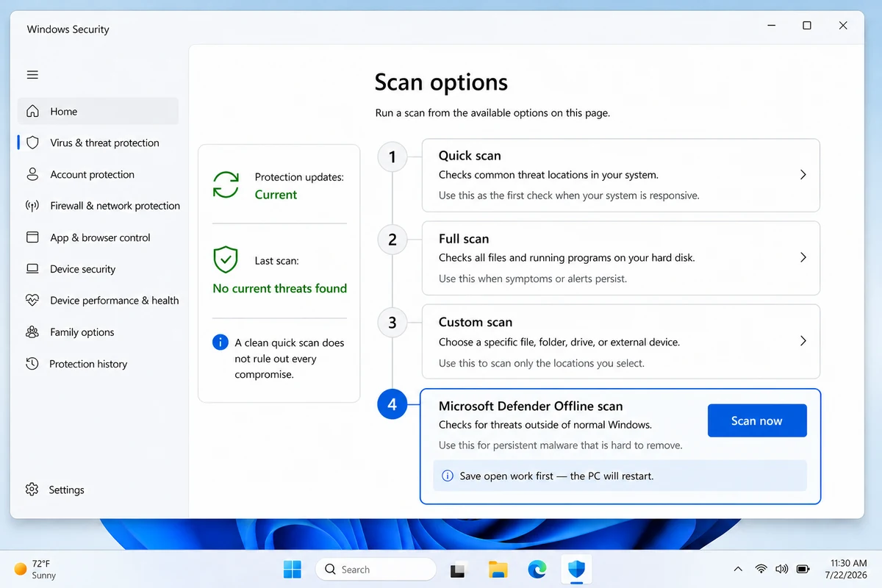Click the Virus & threat protection shield icon
882x588 pixels.
point(32,143)
